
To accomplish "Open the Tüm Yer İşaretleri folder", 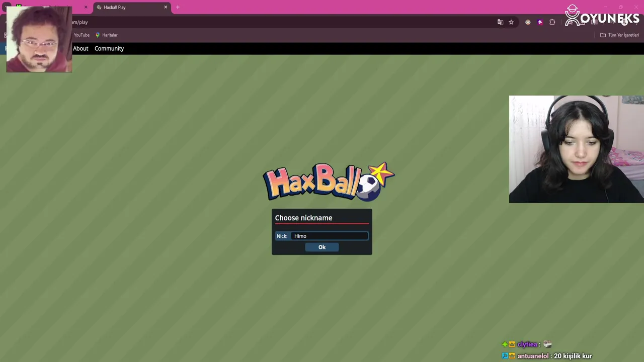I will pos(619,35).
